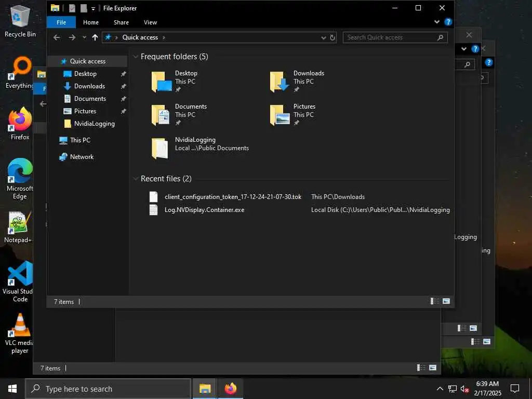Select the NvidiaLogging frequent folder icon

click(x=161, y=148)
